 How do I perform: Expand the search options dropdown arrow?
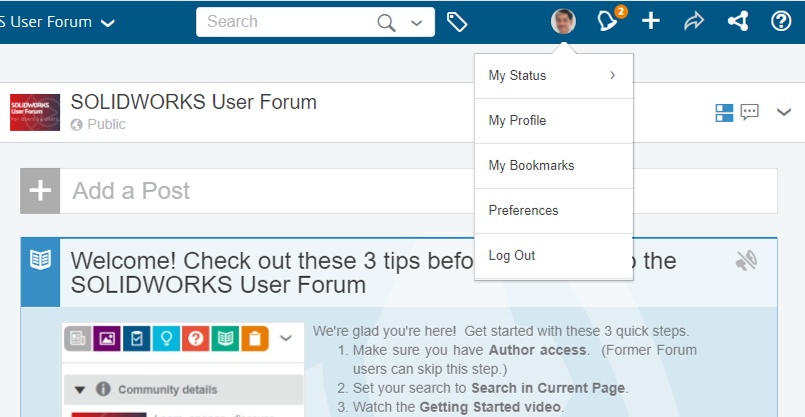[x=416, y=22]
